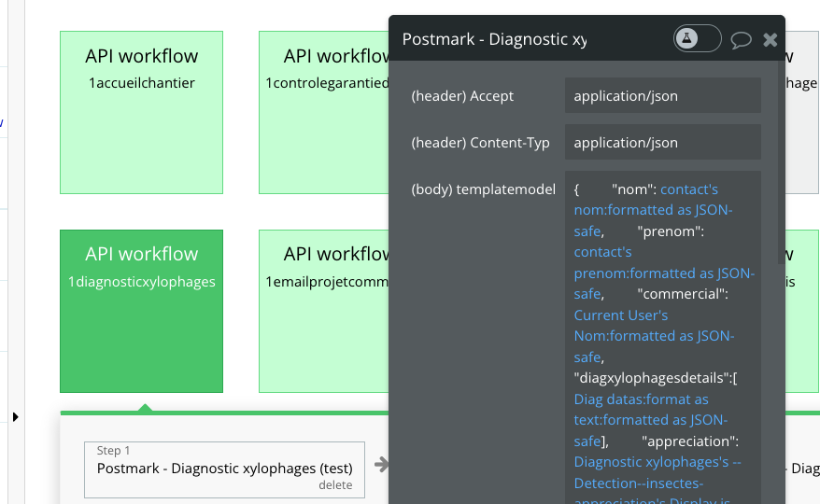Click the (header) Accept label
Viewport: 820px width, 504px height.
[462, 96]
